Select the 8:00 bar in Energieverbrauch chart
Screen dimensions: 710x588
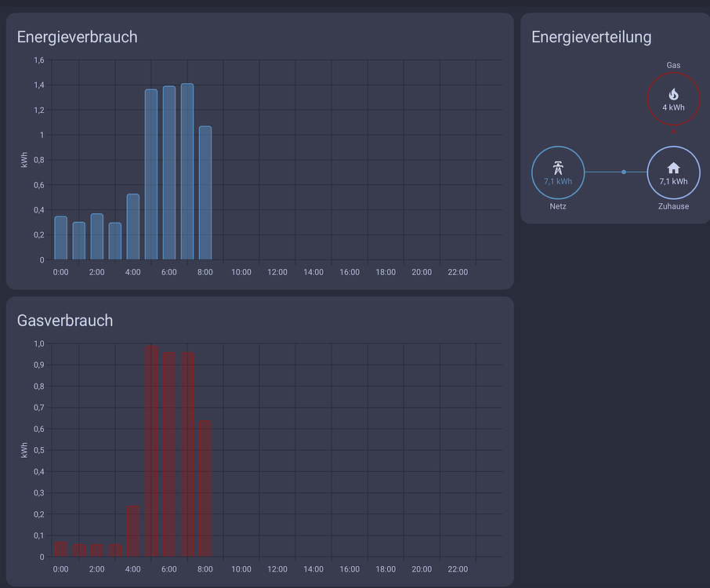205,193
